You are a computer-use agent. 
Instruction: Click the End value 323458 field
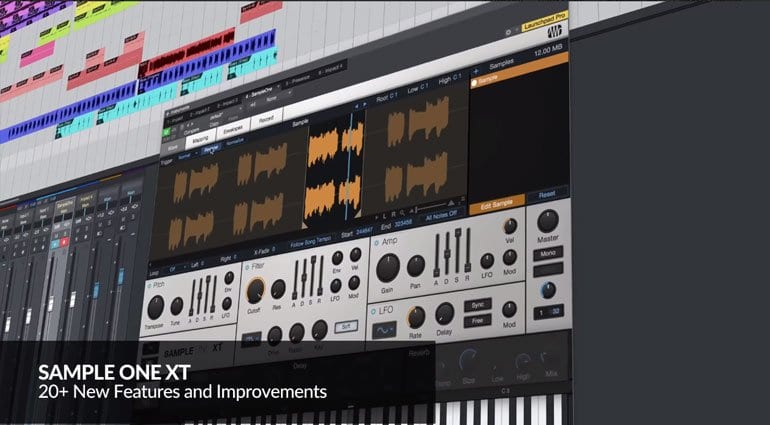[404, 224]
